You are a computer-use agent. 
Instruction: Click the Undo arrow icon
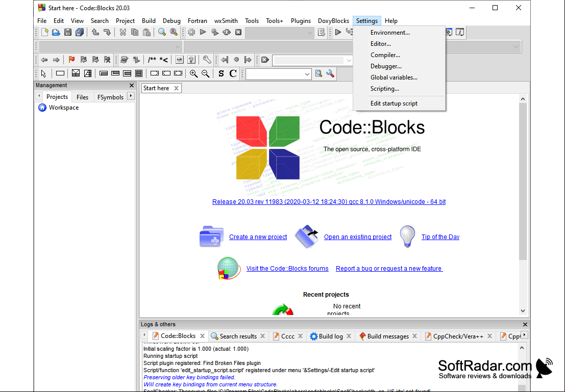[95, 33]
